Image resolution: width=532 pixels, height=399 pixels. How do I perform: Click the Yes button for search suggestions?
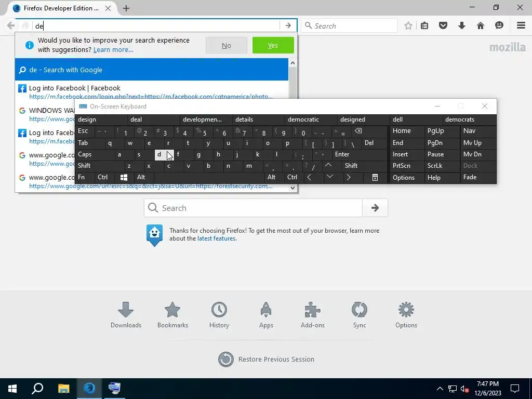pyautogui.click(x=273, y=46)
